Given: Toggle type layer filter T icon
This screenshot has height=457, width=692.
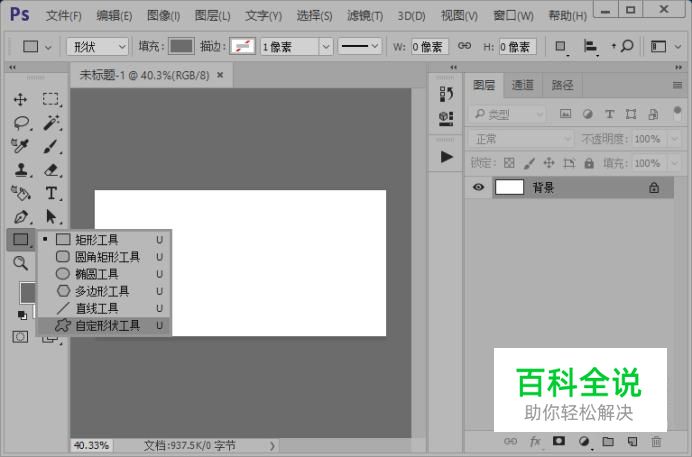Looking at the screenshot, I should coord(609,114).
